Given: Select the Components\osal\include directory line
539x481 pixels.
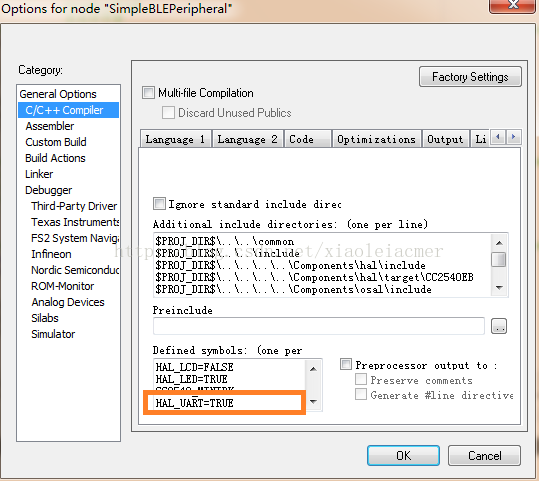Looking at the screenshot, I should [293, 289].
